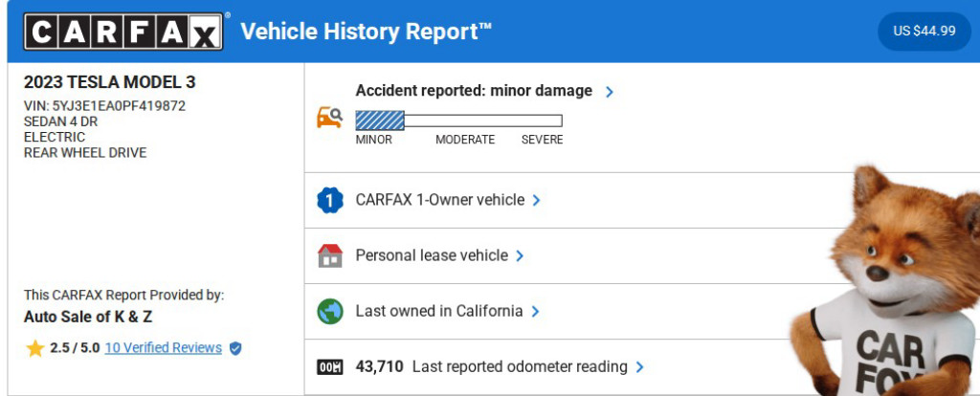
Task: Open the 10 Verified Reviews link
Action: pyautogui.click(x=163, y=348)
